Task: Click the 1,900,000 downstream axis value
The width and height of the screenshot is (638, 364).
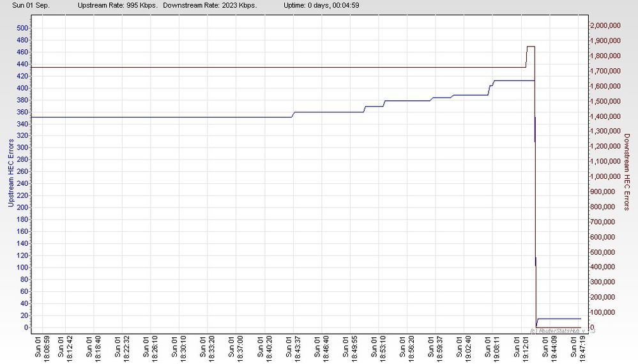Action: point(605,41)
